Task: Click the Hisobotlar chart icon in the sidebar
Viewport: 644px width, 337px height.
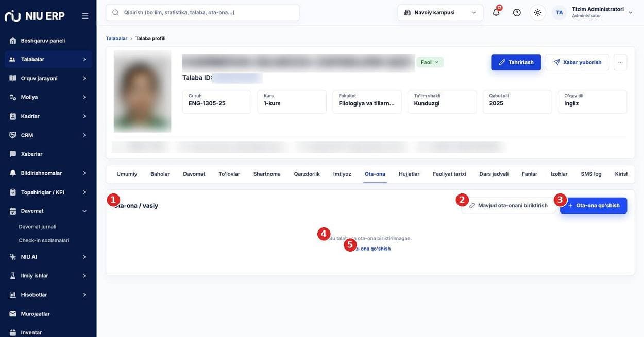Action: pyautogui.click(x=13, y=295)
